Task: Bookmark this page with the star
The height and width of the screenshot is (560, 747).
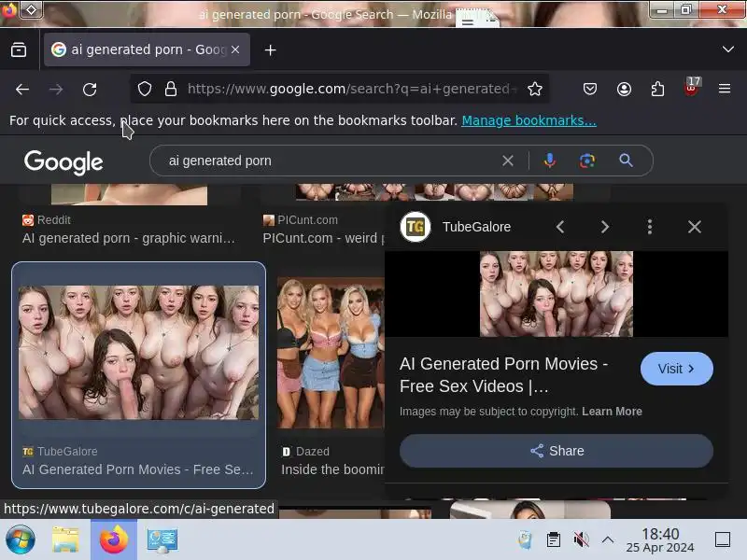Action: click(534, 89)
